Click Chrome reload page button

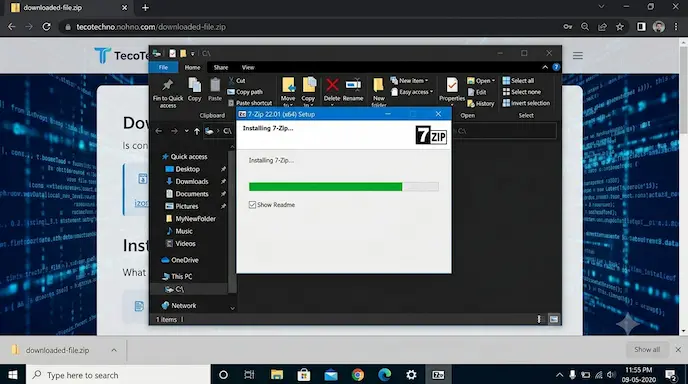(46, 27)
